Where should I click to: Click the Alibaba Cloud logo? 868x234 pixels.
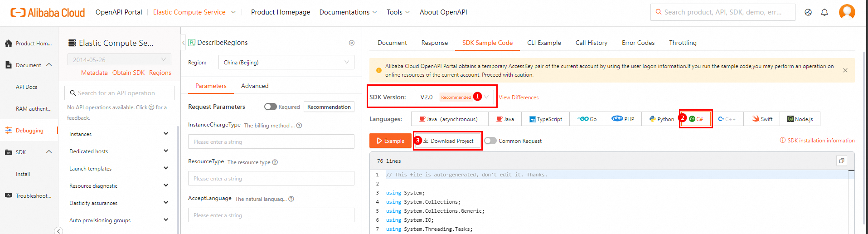[48, 12]
